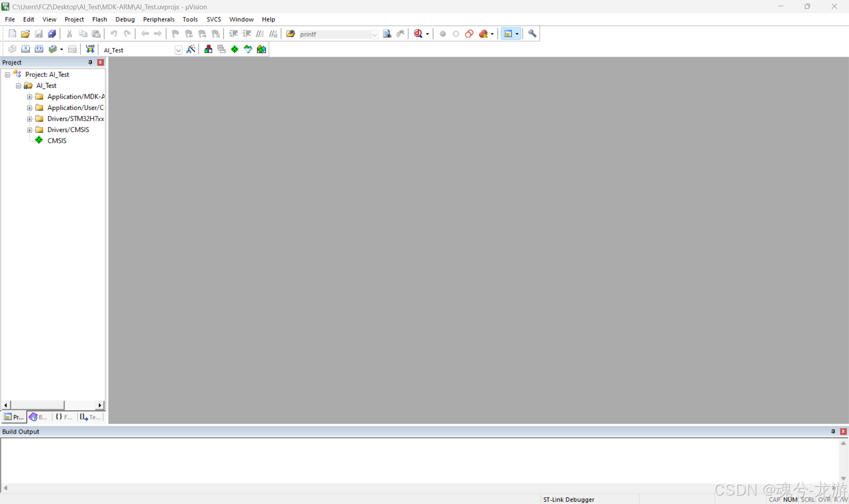Expand the Drivers/CMSIS folder
The image size is (849, 504).
[30, 130]
